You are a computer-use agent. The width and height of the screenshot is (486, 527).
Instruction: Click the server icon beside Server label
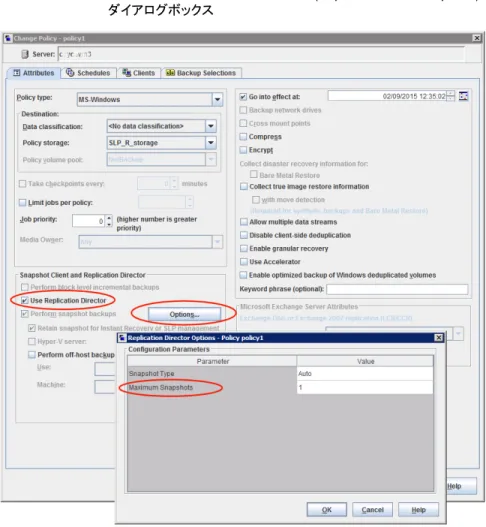[25, 54]
